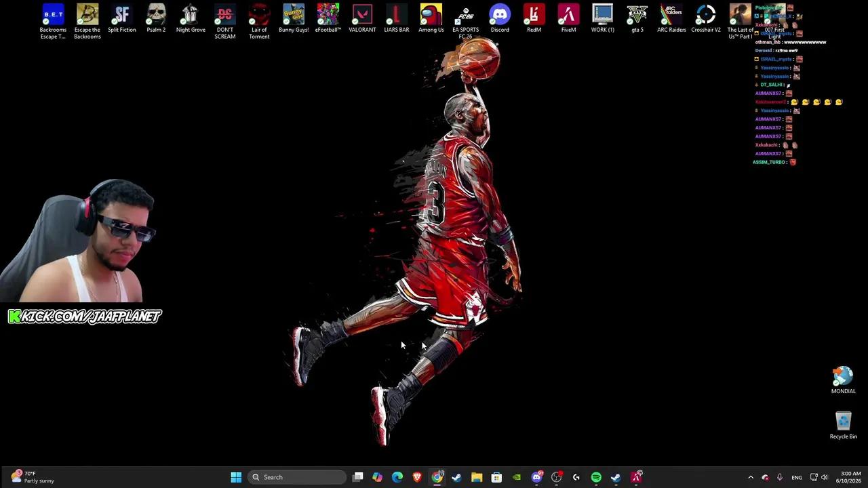Screen dimensions: 868x488
Task: Select The Last of Us Part I icon
Action: coord(741,21)
